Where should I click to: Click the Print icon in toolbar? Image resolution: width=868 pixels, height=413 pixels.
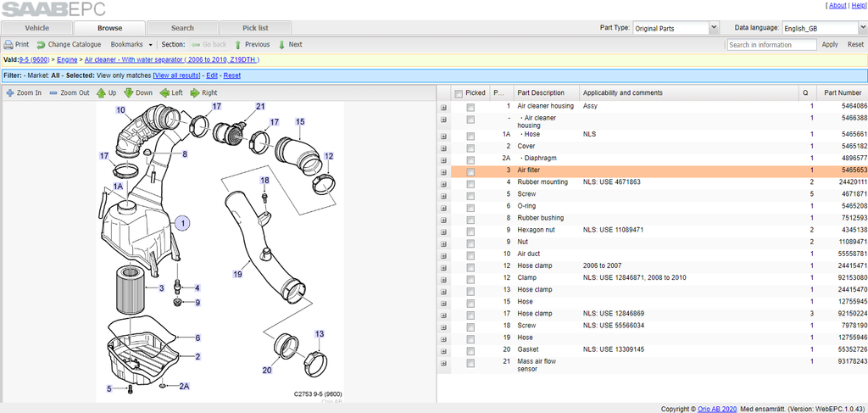pyautogui.click(x=8, y=44)
